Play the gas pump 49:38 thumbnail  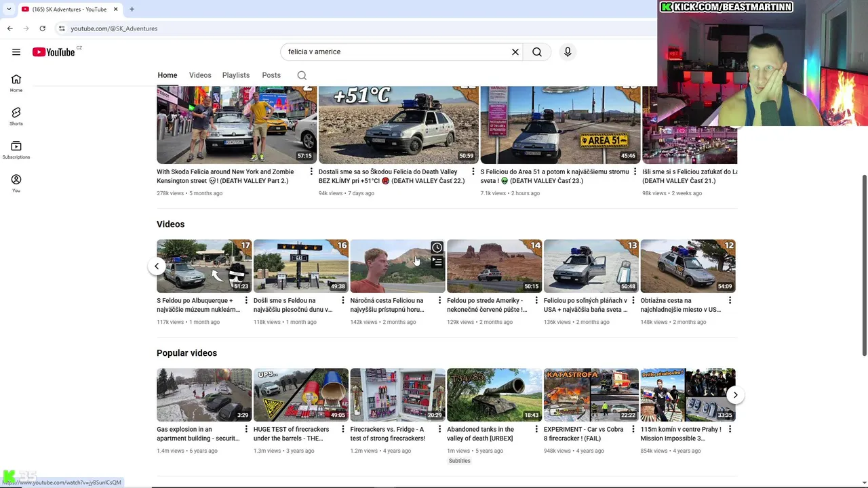coord(301,266)
